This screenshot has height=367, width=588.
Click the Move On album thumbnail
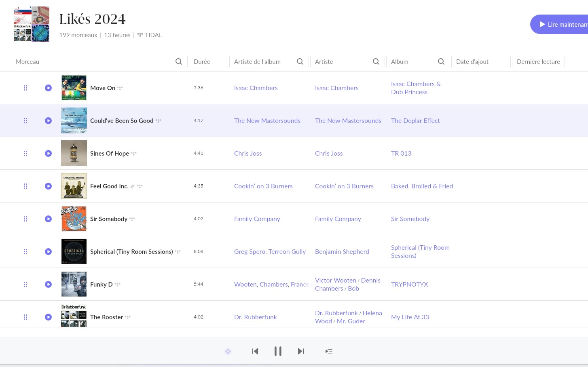pyautogui.click(x=74, y=88)
